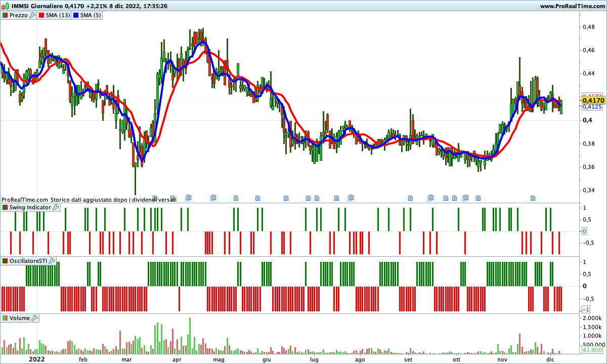This screenshot has width=607, height=364.
Task: Click the yellow 0,4170 current price label
Action: pos(592,101)
